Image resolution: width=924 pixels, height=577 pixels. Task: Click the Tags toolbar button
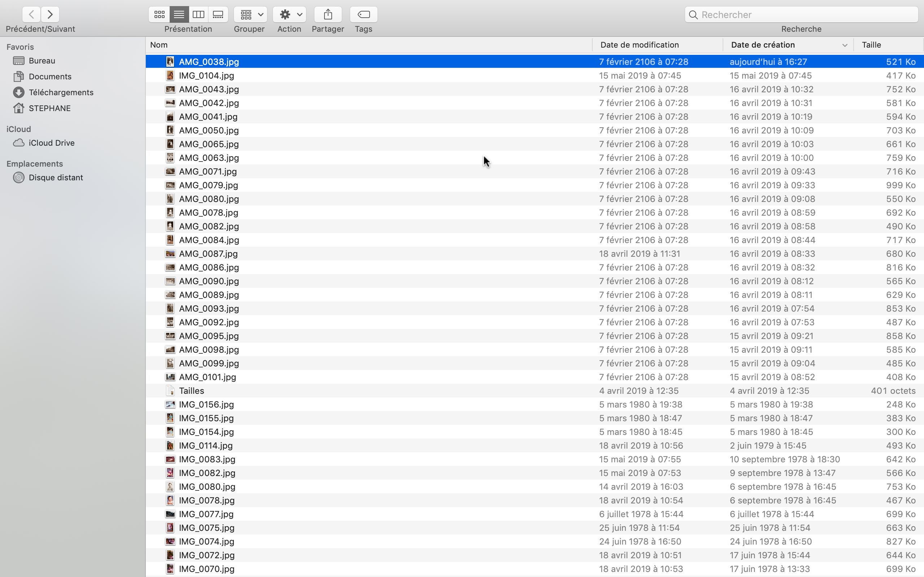[363, 14]
